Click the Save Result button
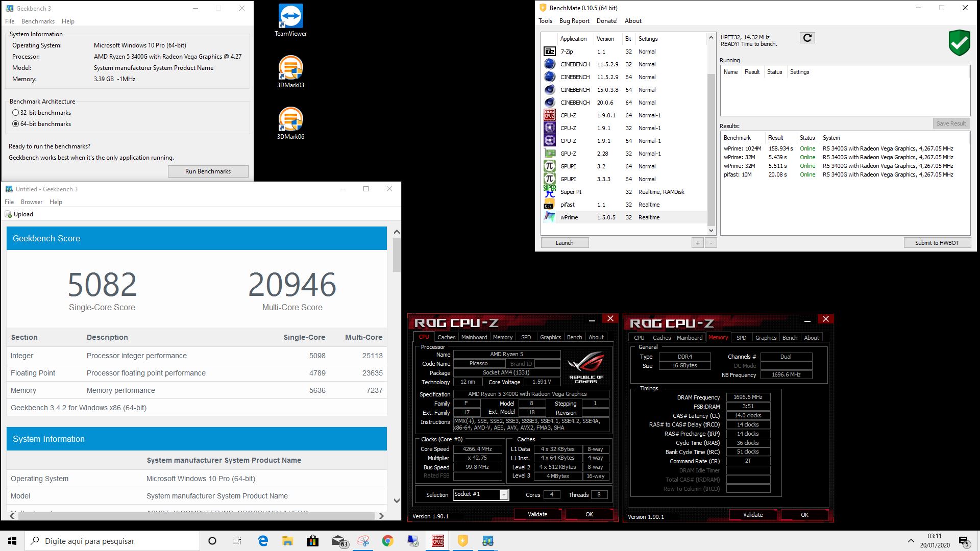This screenshot has width=980, height=551. [x=951, y=123]
